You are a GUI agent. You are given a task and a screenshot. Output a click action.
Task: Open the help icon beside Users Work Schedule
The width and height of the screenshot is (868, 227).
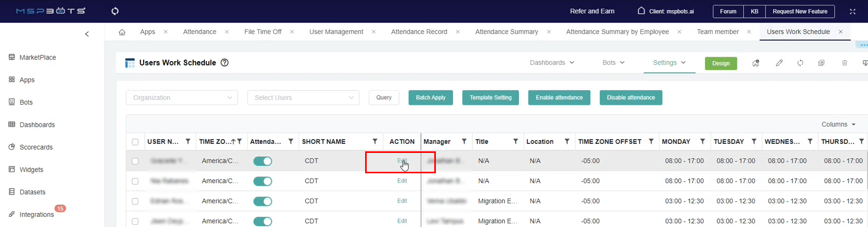coord(225,63)
